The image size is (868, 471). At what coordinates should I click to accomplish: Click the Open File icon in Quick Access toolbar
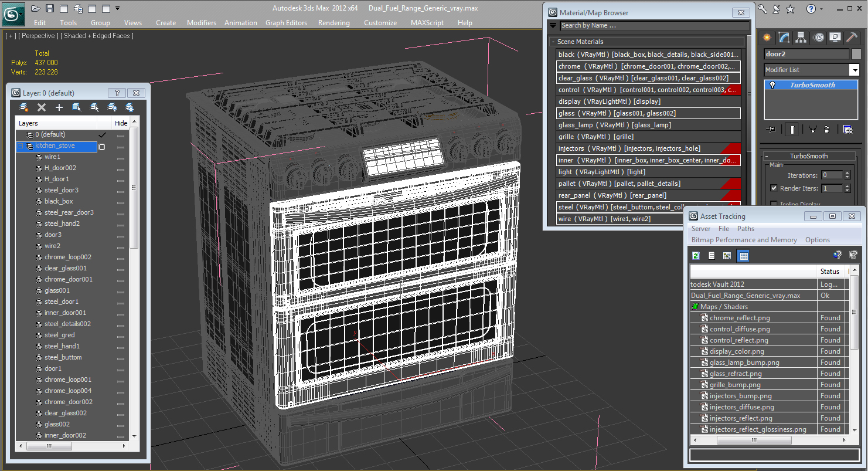[x=36, y=8]
